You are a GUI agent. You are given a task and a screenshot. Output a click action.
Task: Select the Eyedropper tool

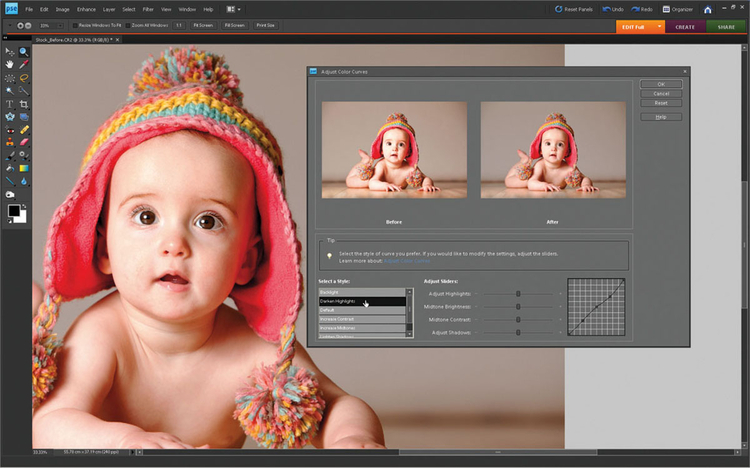(x=23, y=65)
